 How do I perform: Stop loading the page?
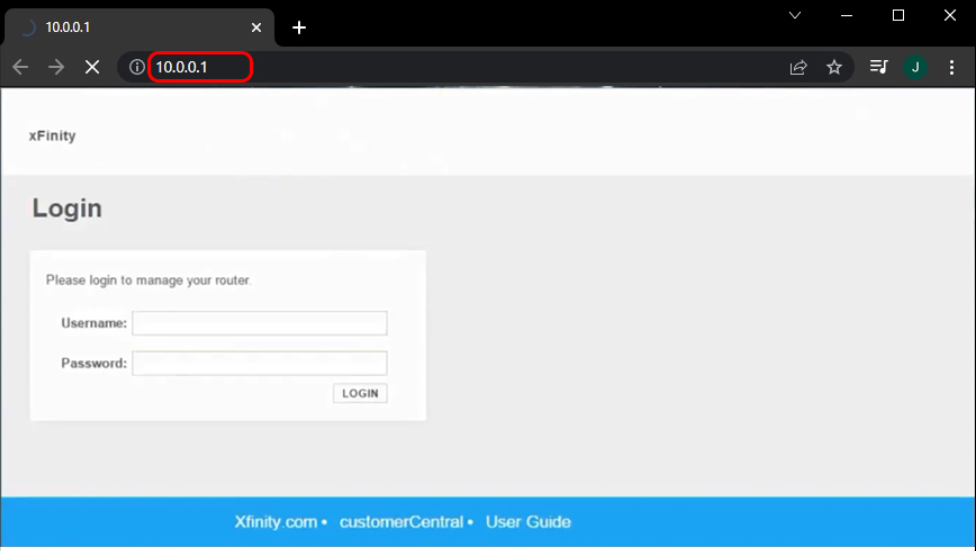click(92, 67)
